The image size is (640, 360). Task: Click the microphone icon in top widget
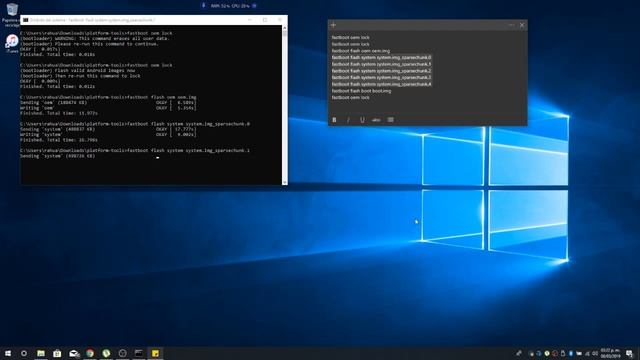pyautogui.click(x=203, y=6)
